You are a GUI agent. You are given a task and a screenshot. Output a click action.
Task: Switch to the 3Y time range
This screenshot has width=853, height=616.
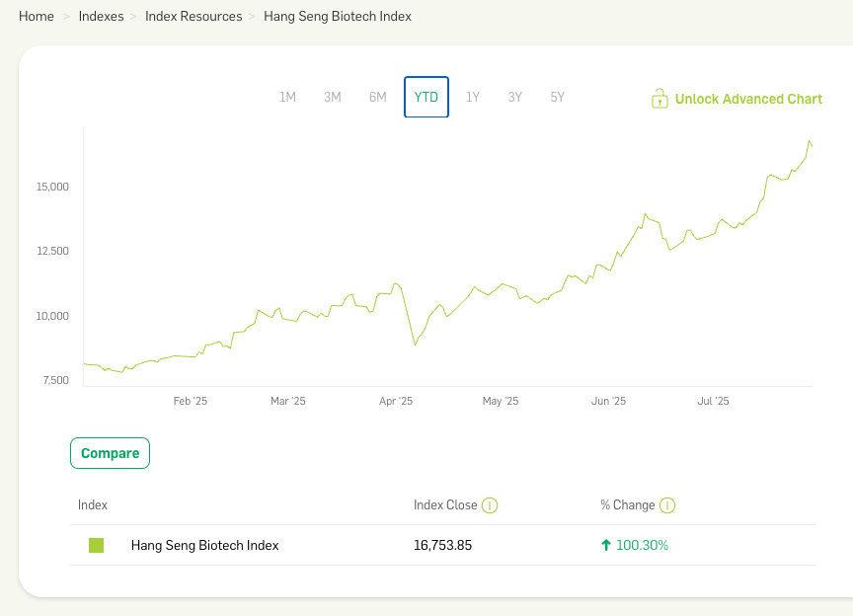pos(515,97)
